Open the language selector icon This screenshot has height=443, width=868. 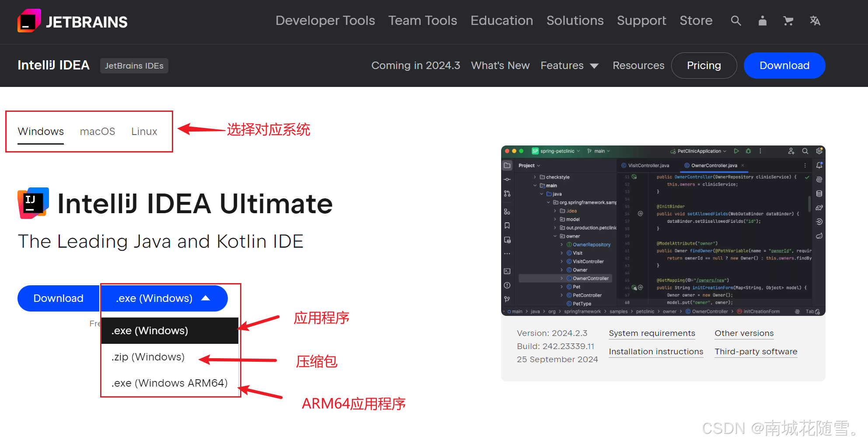coord(815,21)
